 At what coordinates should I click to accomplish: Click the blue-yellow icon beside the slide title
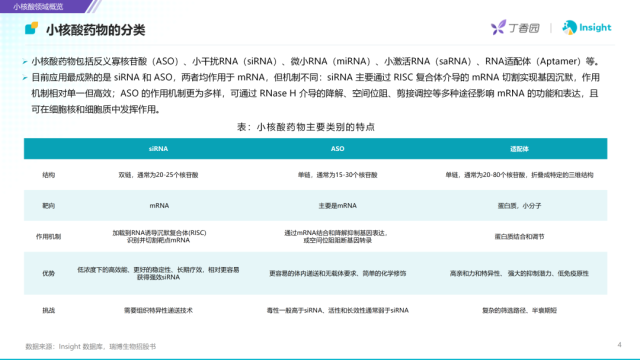(x=31, y=29)
